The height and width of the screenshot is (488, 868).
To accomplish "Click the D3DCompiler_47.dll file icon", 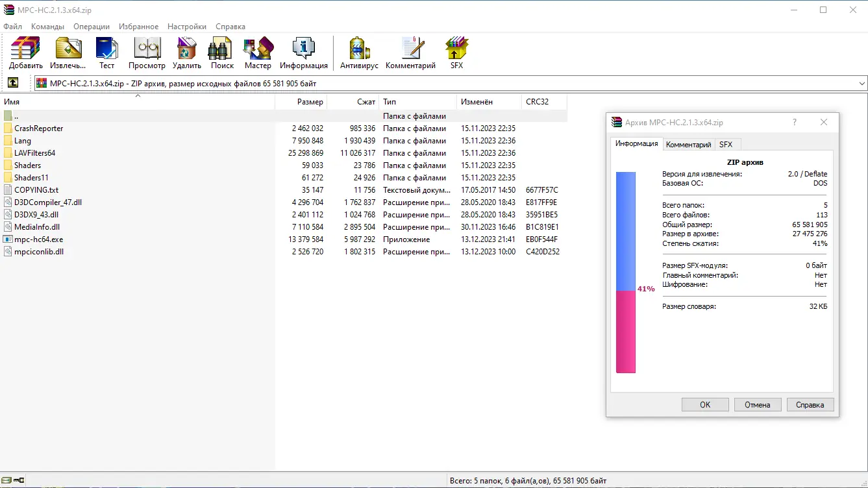I will coord(8,202).
